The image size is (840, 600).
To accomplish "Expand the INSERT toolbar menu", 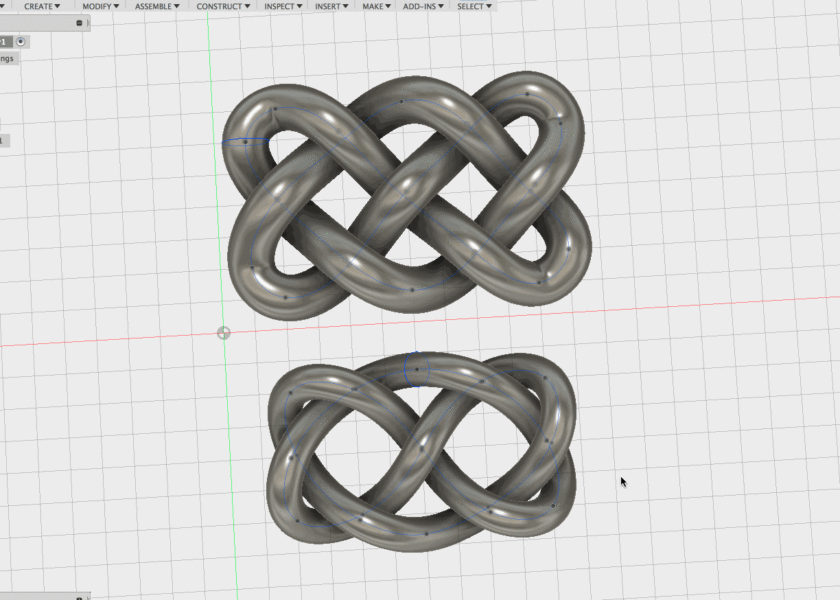I will point(331,6).
